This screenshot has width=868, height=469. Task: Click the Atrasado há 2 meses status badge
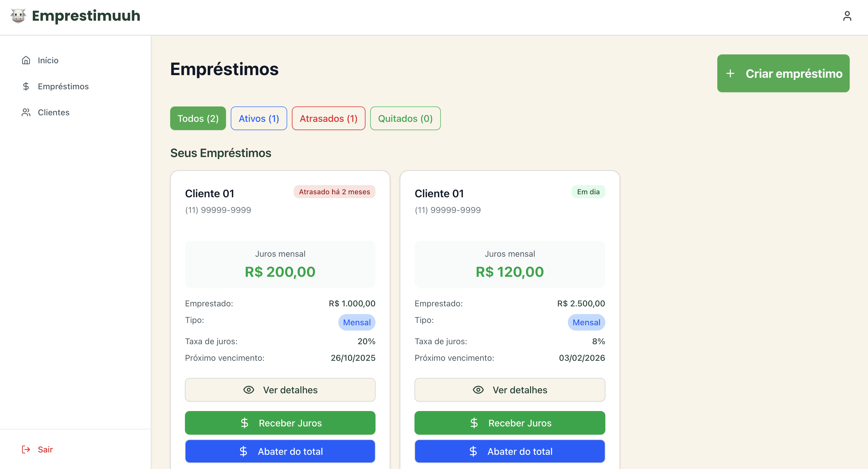(334, 192)
